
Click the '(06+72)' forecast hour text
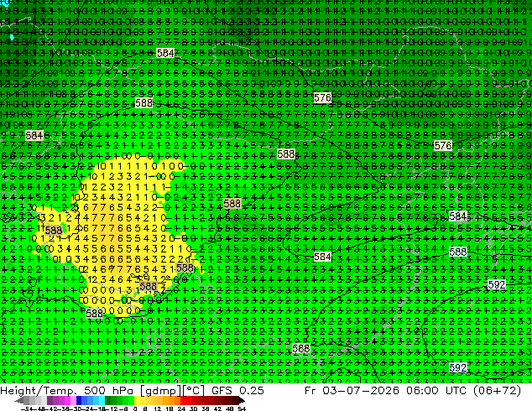(x=499, y=391)
